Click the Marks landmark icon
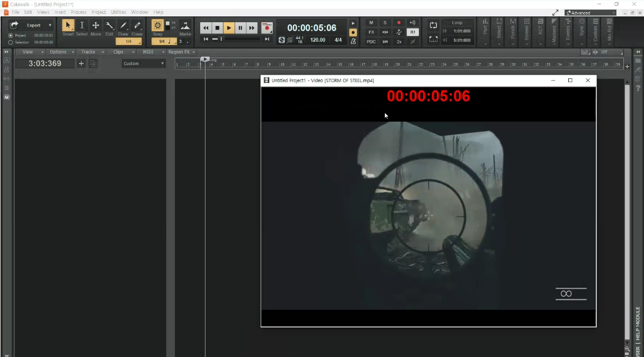644x357 pixels. point(185,25)
